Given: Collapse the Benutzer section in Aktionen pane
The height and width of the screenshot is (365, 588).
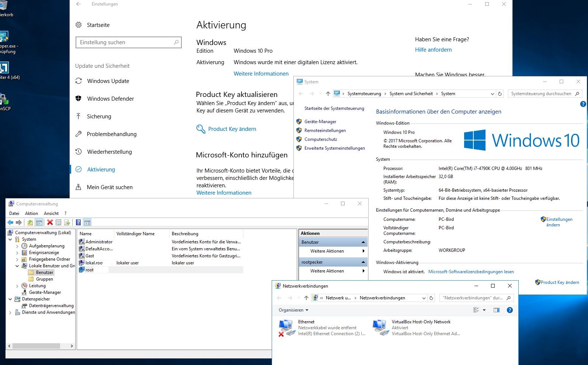Looking at the screenshot, I should 363,242.
